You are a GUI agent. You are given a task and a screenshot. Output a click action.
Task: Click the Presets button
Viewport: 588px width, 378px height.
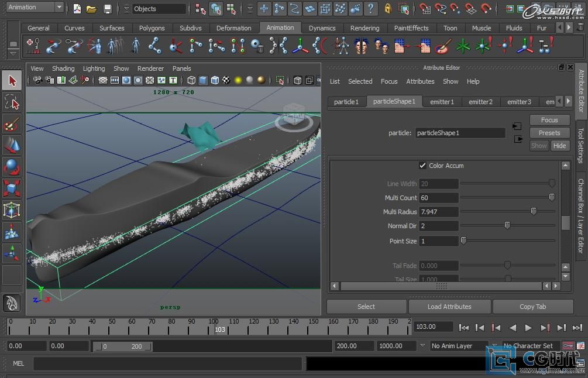click(x=549, y=133)
